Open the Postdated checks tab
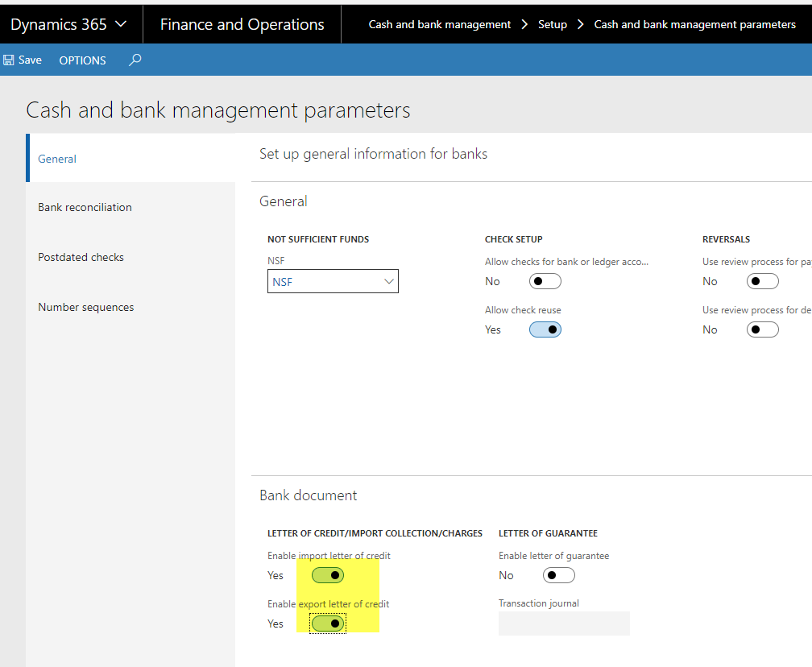 81,257
